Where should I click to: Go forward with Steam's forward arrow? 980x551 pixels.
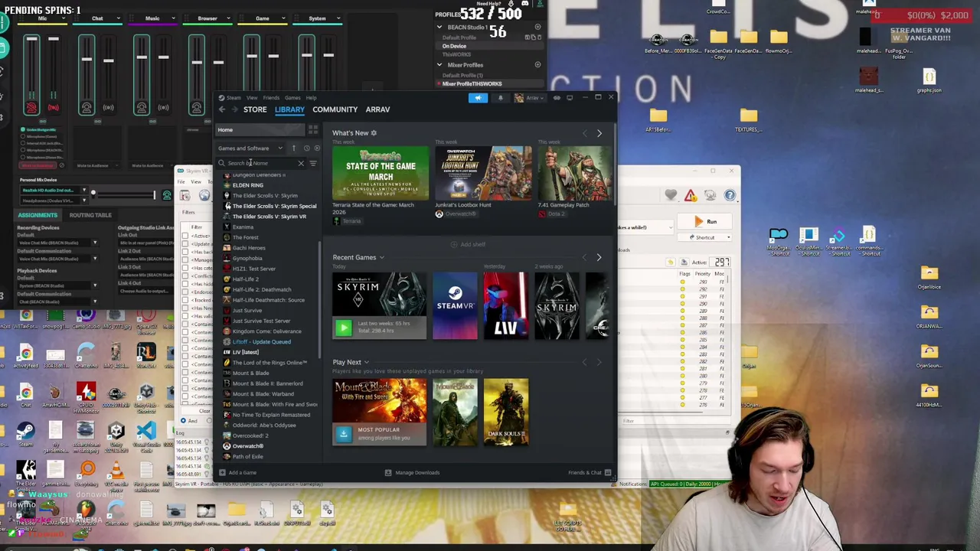(234, 109)
